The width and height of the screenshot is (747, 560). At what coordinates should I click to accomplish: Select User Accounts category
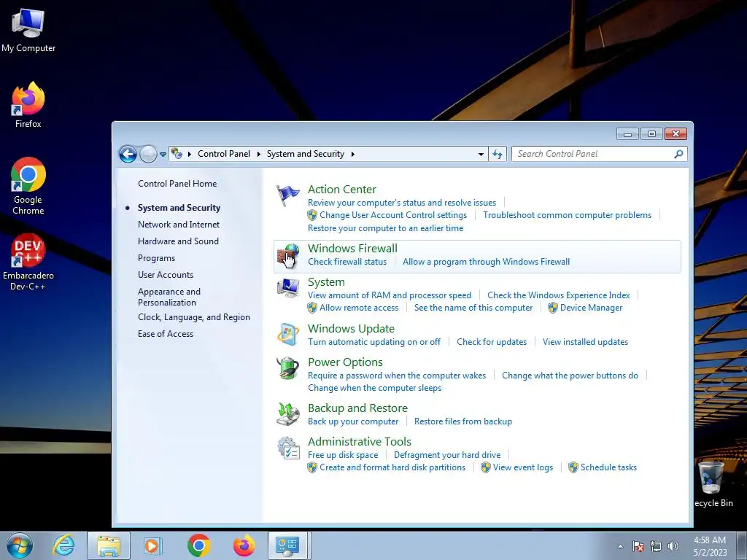166,275
